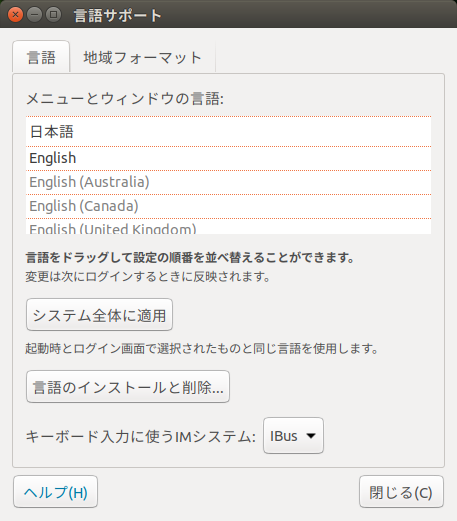This screenshot has width=457, height=521.
Task: Click the bold drag-to-reorder hint text
Action: pos(190,258)
